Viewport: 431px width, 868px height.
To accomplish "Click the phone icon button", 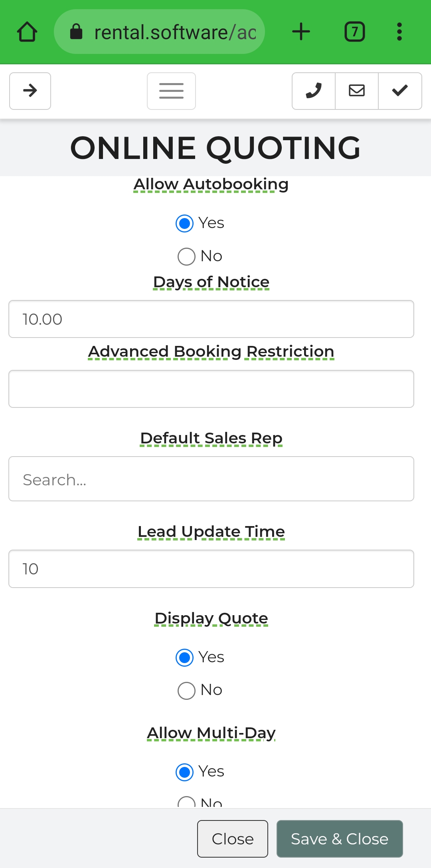I will click(x=314, y=91).
